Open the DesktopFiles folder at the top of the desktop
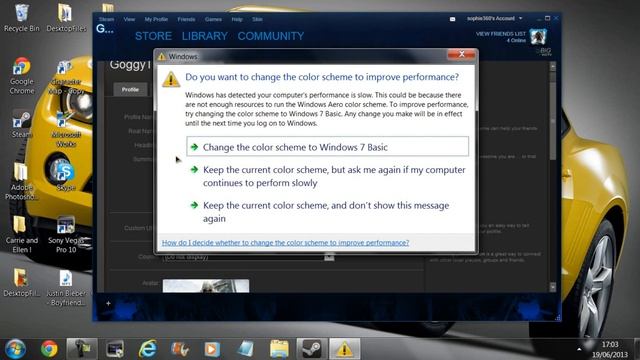Viewport: 640px width, 360px height. click(x=66, y=17)
